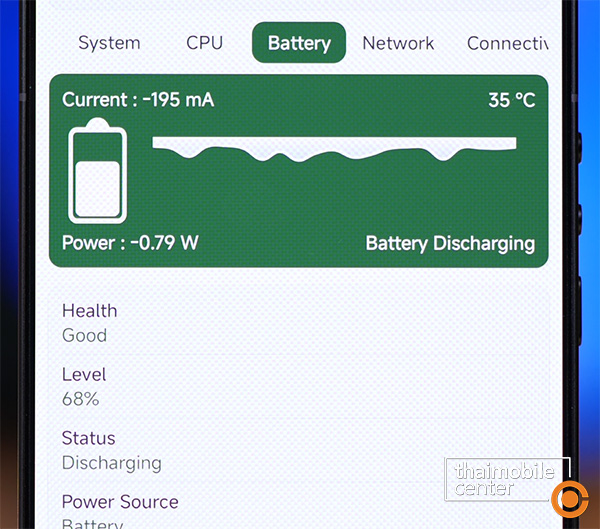Click the thaimobile center watermark text

pyautogui.click(x=504, y=479)
